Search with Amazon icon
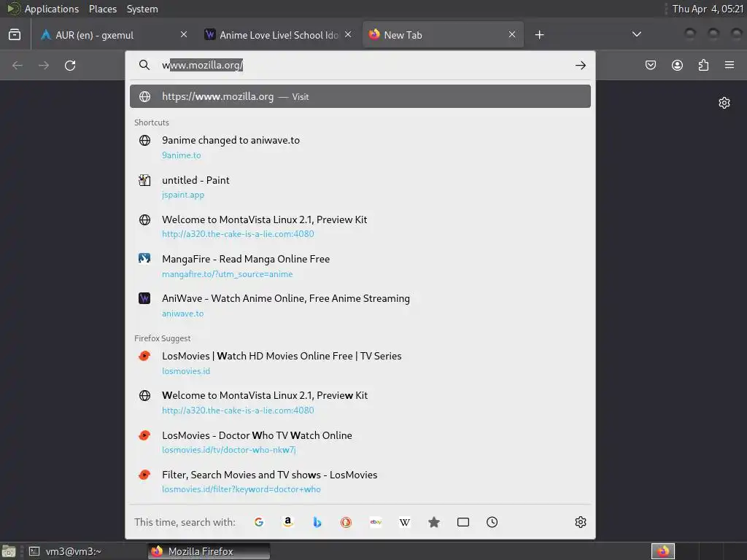747x560 pixels. coord(287,522)
